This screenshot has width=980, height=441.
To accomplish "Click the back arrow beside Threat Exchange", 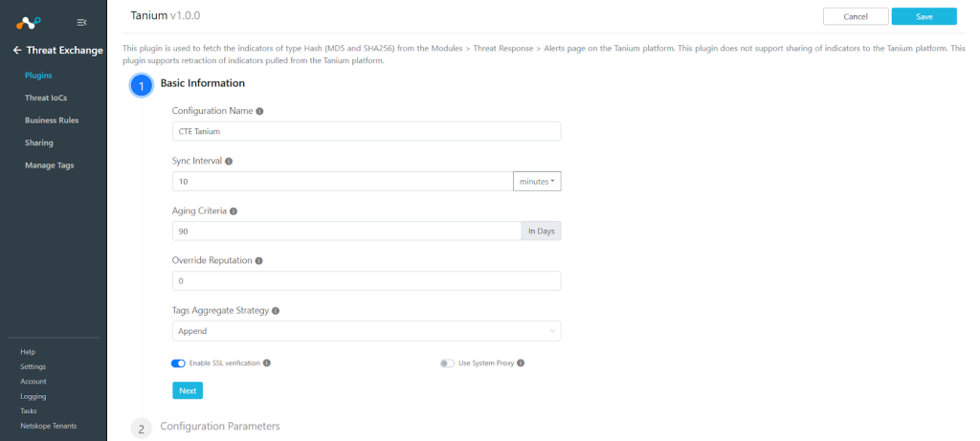I will pos(17,51).
